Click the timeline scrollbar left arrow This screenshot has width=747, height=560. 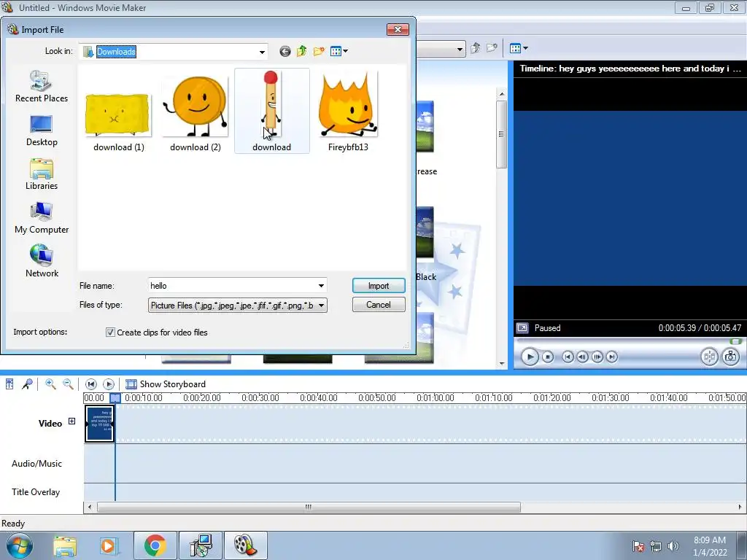(x=90, y=507)
